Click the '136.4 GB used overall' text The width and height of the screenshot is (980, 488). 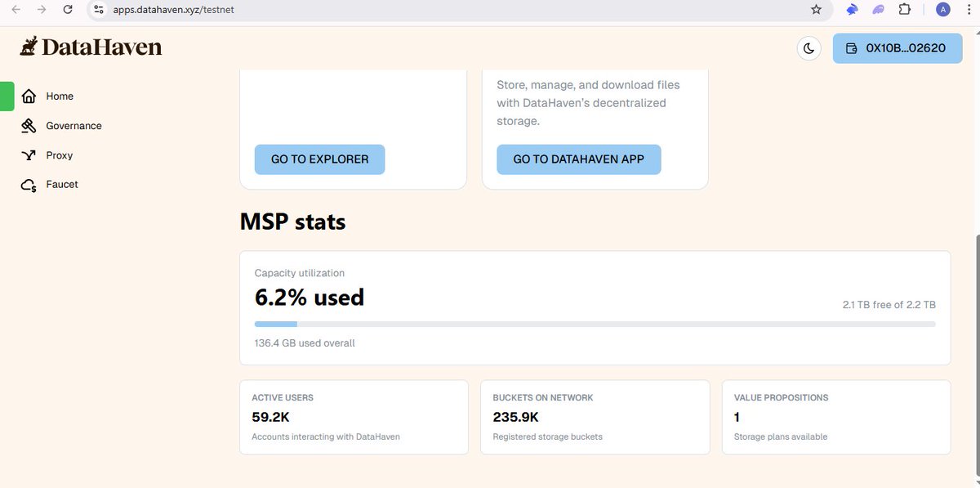coord(305,343)
